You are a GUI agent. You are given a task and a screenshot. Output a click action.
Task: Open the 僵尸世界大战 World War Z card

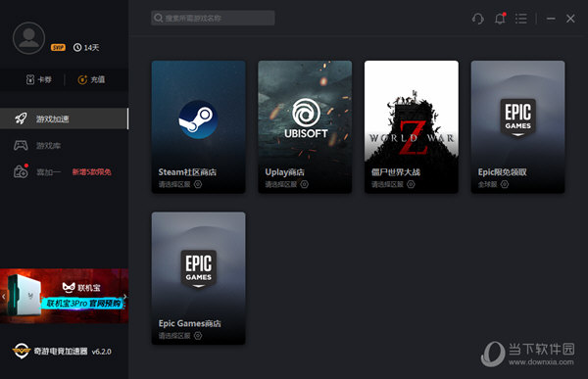click(x=412, y=126)
